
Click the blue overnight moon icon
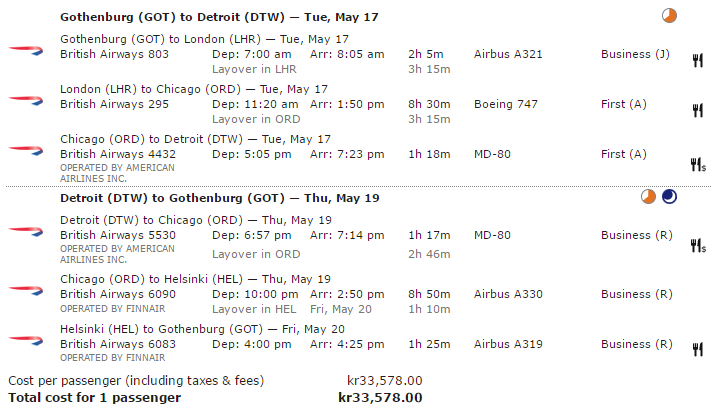pyautogui.click(x=670, y=197)
